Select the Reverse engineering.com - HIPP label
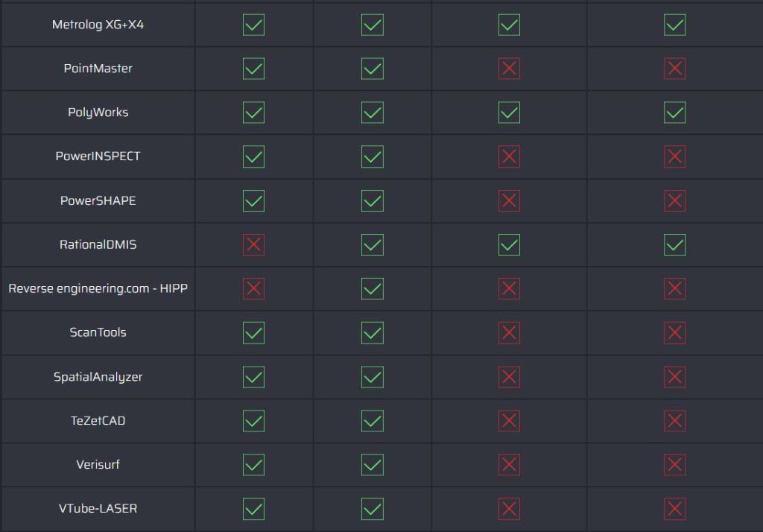The width and height of the screenshot is (763, 532). click(x=98, y=288)
